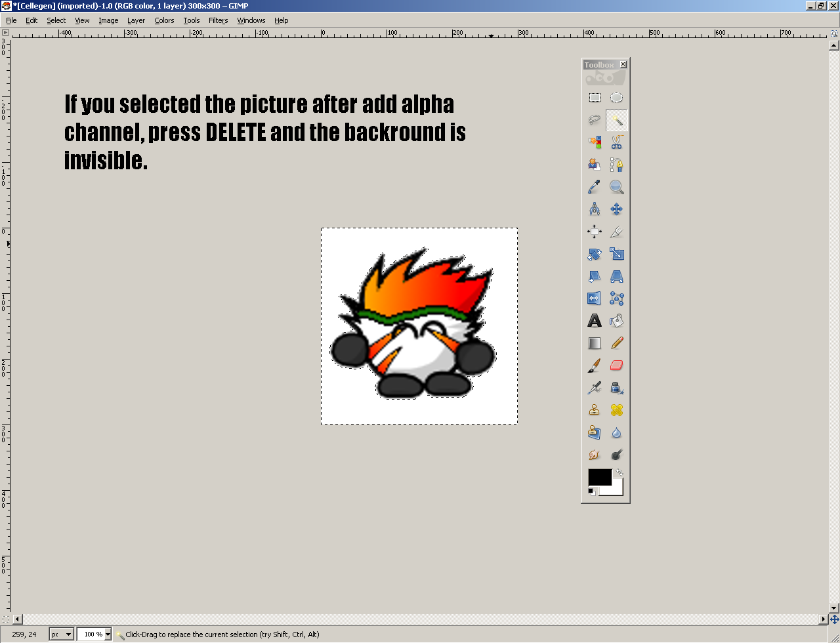
Task: Open the Select menu
Action: (56, 20)
